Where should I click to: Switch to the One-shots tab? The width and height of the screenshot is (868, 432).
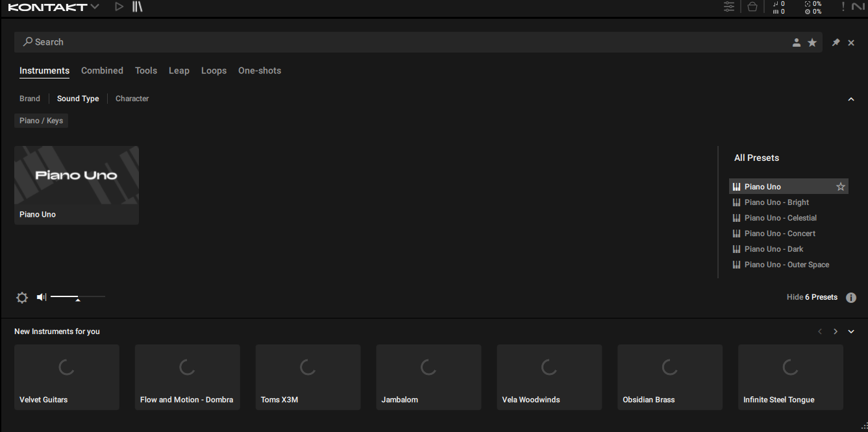tap(260, 71)
